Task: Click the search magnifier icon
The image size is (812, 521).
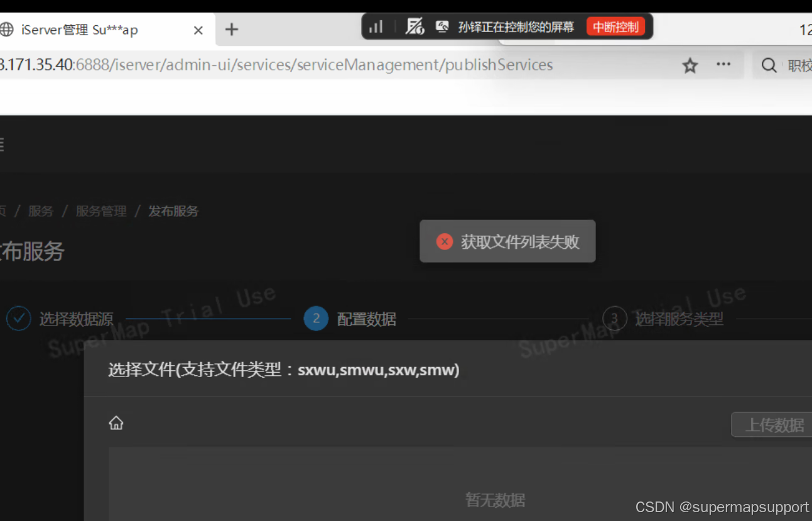Action: tap(769, 65)
